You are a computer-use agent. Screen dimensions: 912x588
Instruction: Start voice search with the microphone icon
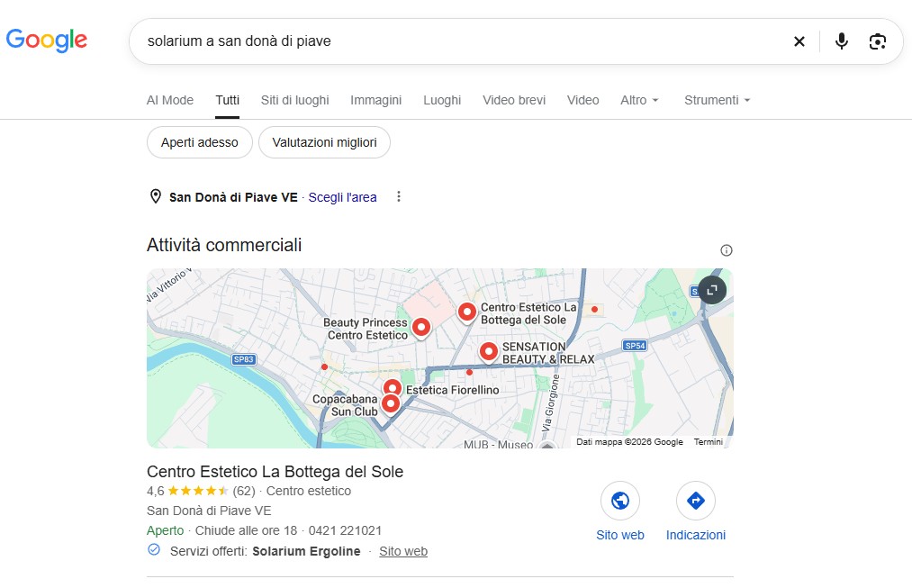[841, 41]
